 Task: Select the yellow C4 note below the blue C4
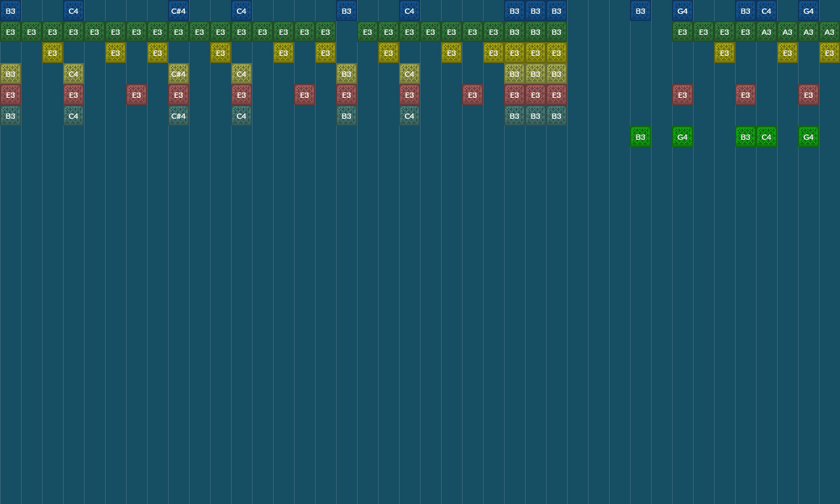73,74
